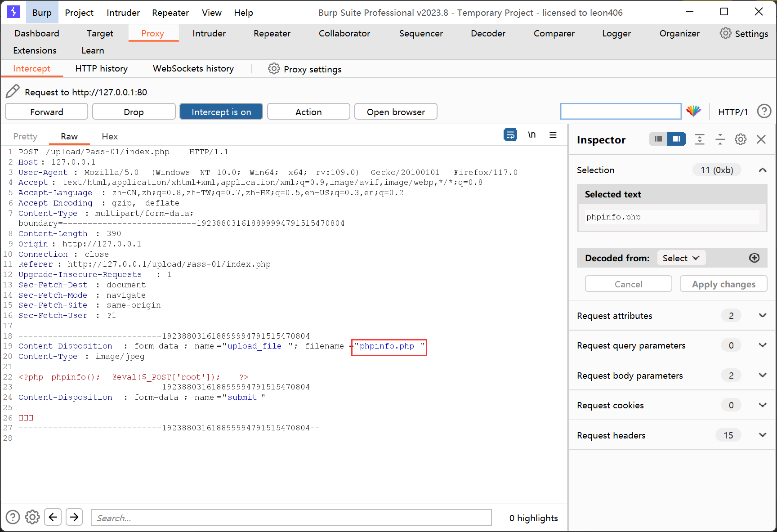Open the editor hamburger menu icon

tap(553, 135)
